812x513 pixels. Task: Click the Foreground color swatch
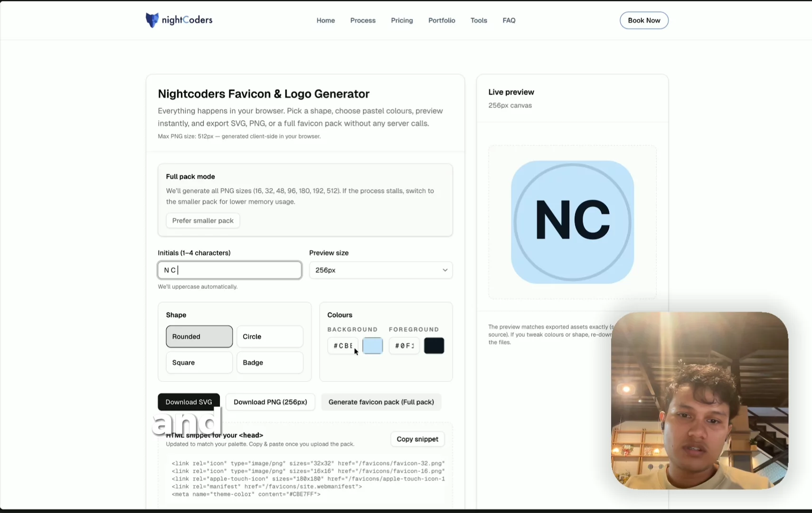(434, 345)
